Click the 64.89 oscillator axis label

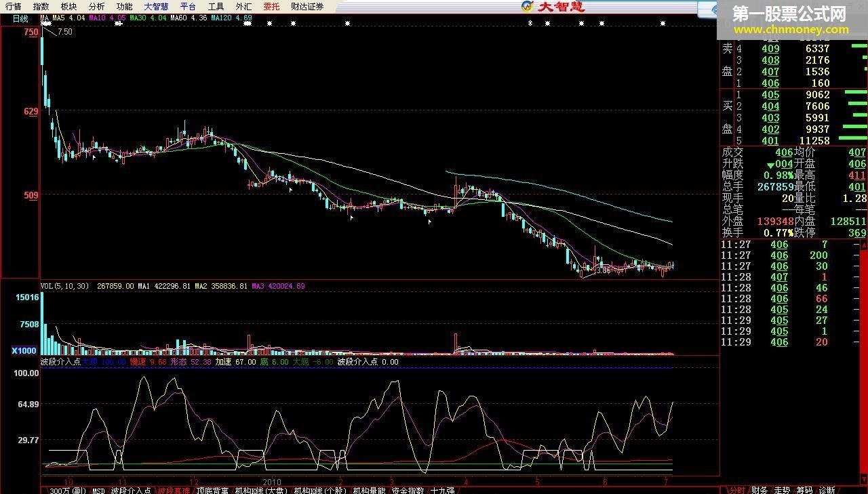[x=29, y=405]
